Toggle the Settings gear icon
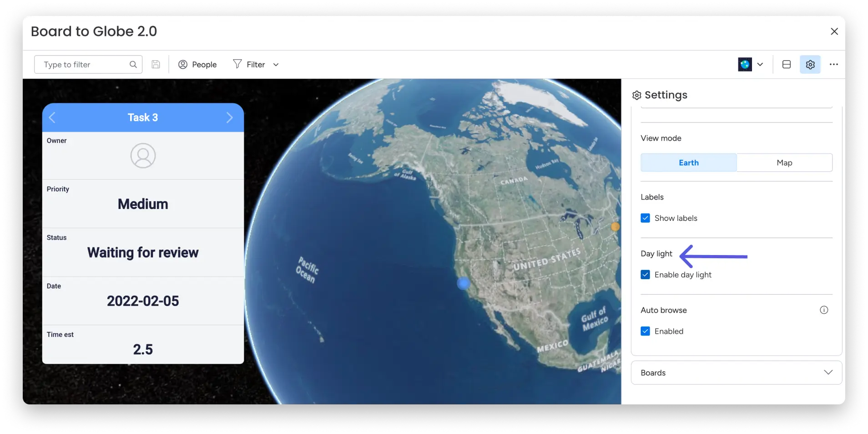 pos(810,65)
